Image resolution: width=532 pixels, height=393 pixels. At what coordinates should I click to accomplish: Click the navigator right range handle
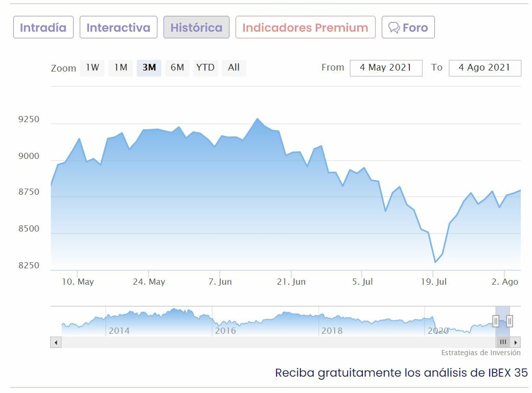point(510,321)
